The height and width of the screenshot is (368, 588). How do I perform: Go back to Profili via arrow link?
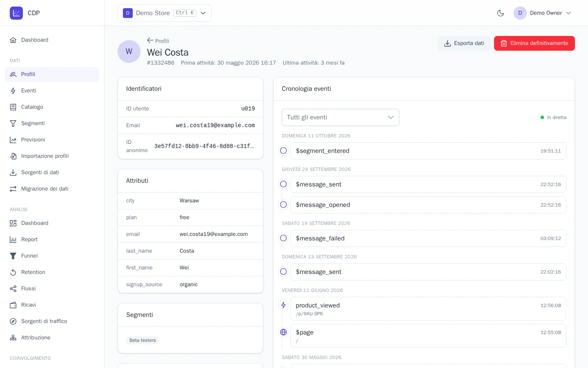coord(158,41)
